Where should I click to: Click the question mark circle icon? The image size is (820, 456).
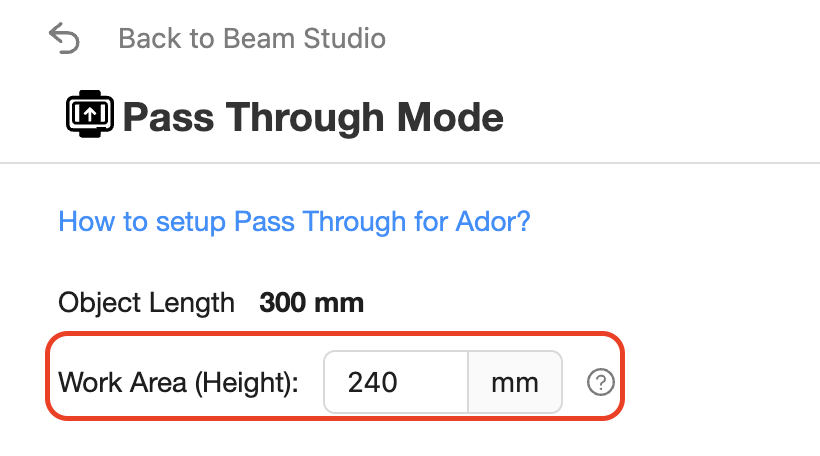[600, 382]
